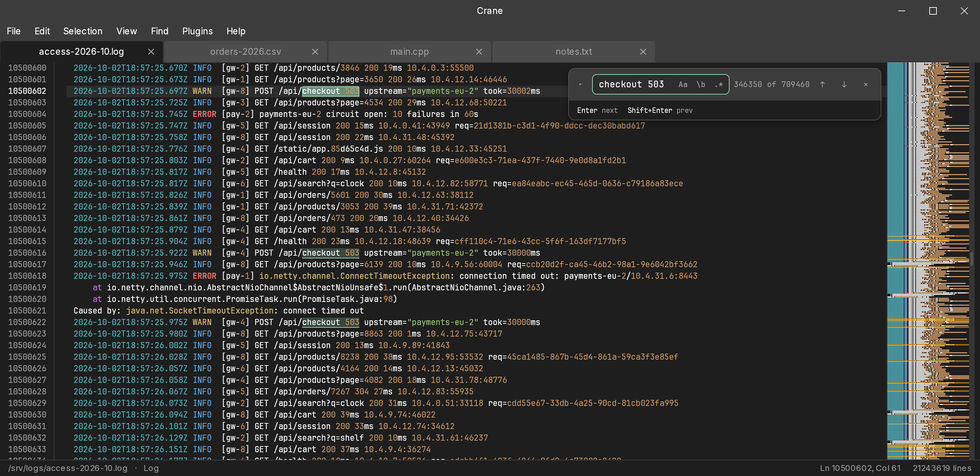
Task: Click '21243619 lines' in status bar
Action: [x=942, y=468]
